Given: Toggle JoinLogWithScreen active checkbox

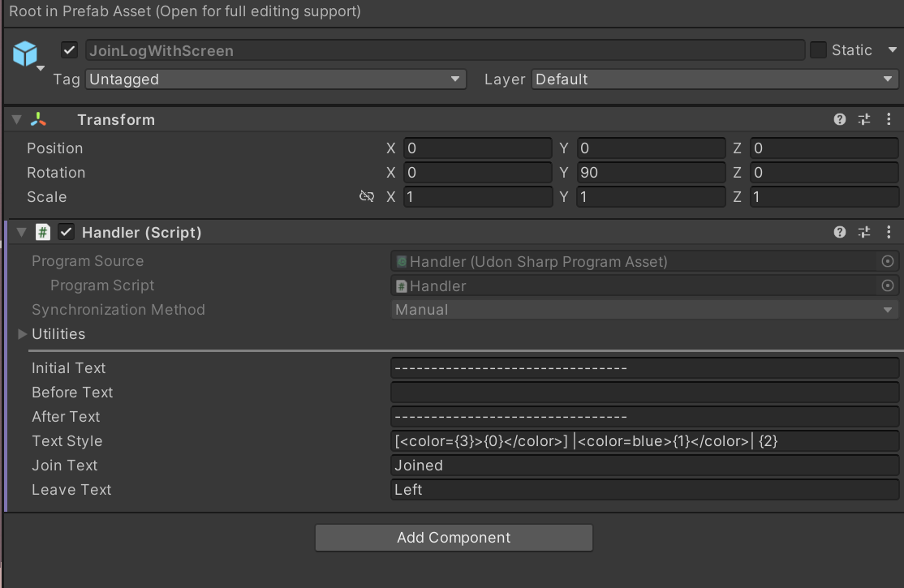Looking at the screenshot, I should 70,50.
